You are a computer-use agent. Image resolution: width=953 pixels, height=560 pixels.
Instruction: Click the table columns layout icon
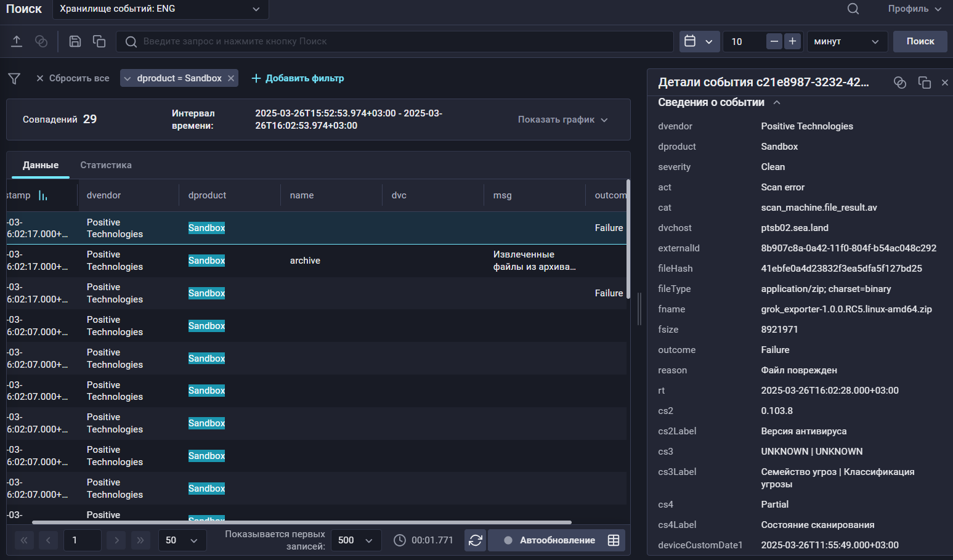[614, 540]
